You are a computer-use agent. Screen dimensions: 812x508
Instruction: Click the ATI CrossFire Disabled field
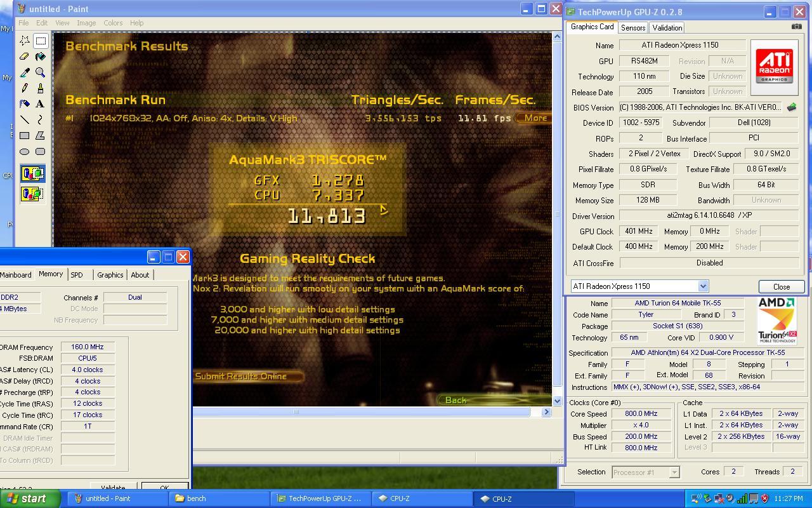pos(709,263)
